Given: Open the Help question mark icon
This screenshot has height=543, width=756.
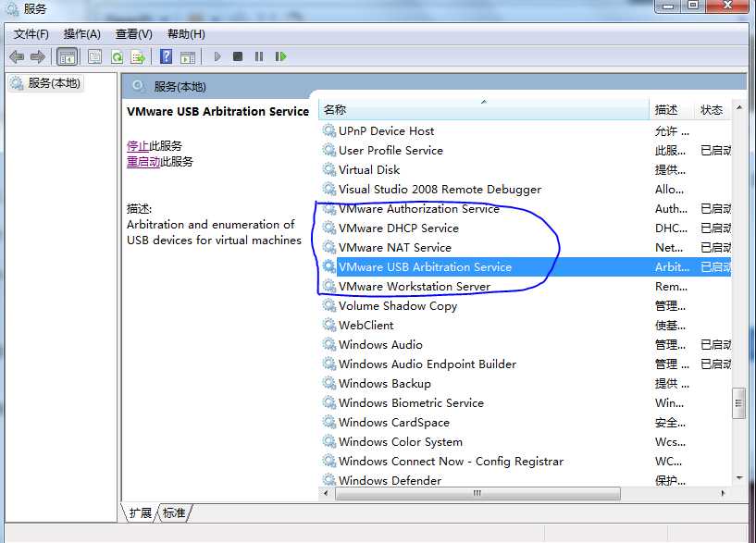Looking at the screenshot, I should [x=166, y=56].
